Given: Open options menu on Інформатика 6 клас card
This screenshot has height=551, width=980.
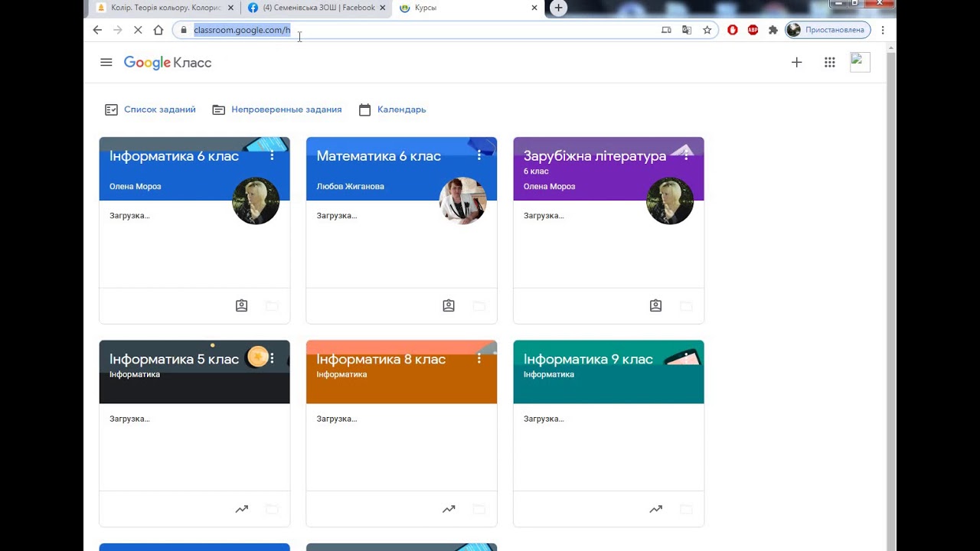Looking at the screenshot, I should 272,155.
